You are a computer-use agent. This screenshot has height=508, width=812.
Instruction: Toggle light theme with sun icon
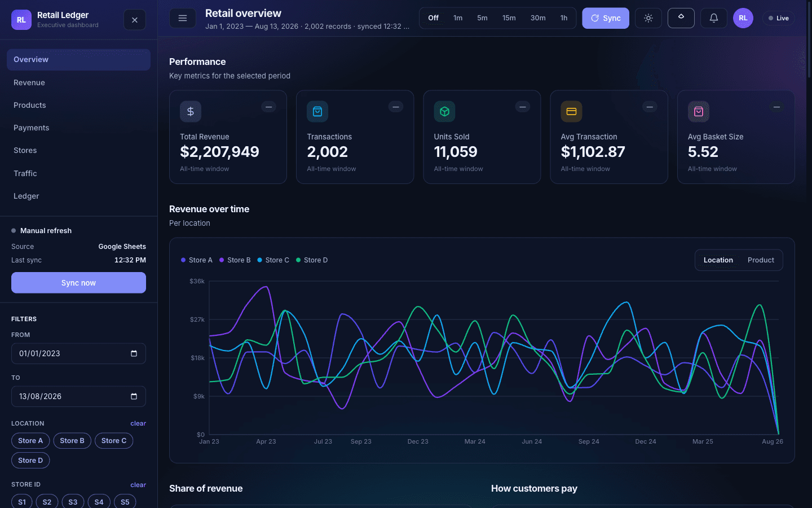(x=648, y=18)
